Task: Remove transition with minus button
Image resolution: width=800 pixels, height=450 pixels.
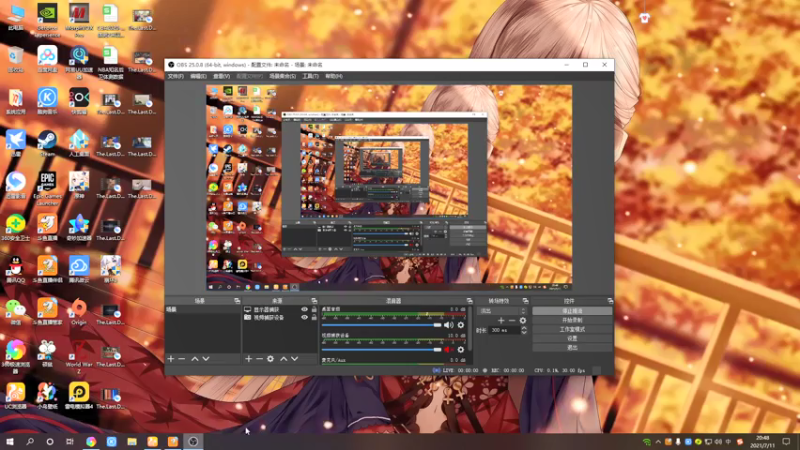Action: click(x=512, y=320)
